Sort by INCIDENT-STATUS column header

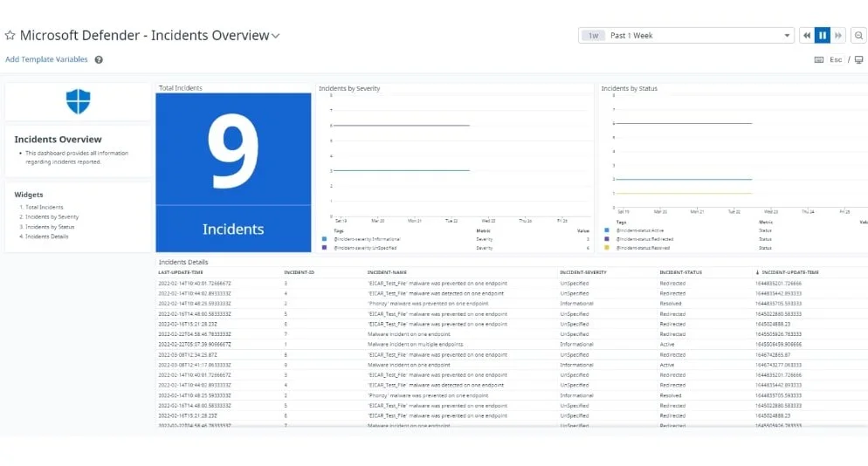pyautogui.click(x=680, y=272)
